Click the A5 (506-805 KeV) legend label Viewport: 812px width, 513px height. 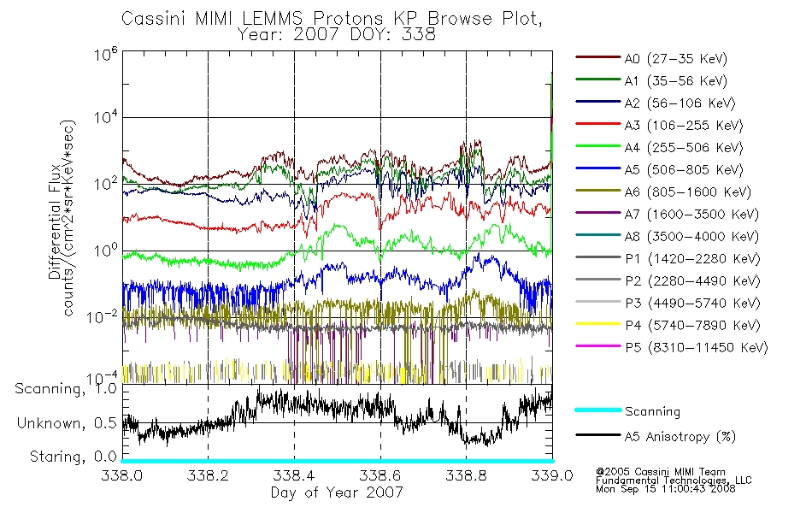[684, 170]
